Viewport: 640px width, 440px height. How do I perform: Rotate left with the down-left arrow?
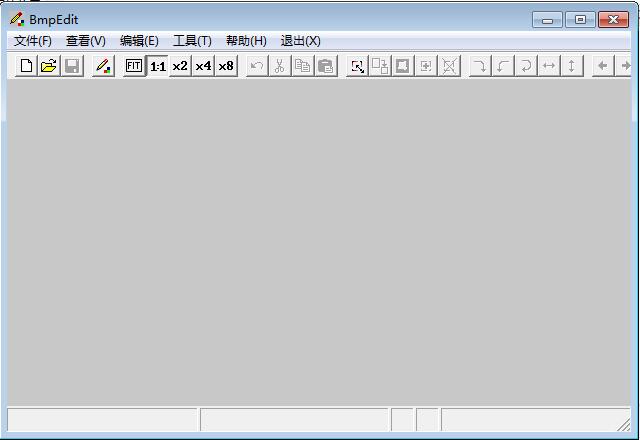pos(503,66)
